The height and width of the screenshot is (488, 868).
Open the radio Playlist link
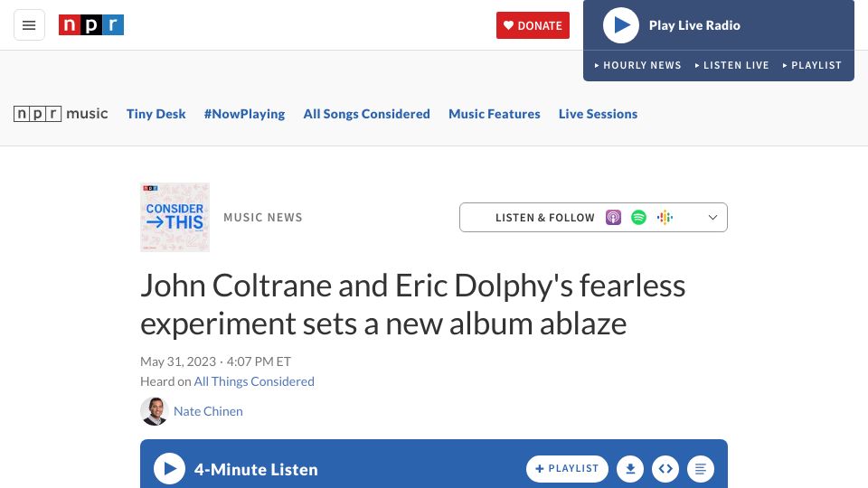point(812,65)
